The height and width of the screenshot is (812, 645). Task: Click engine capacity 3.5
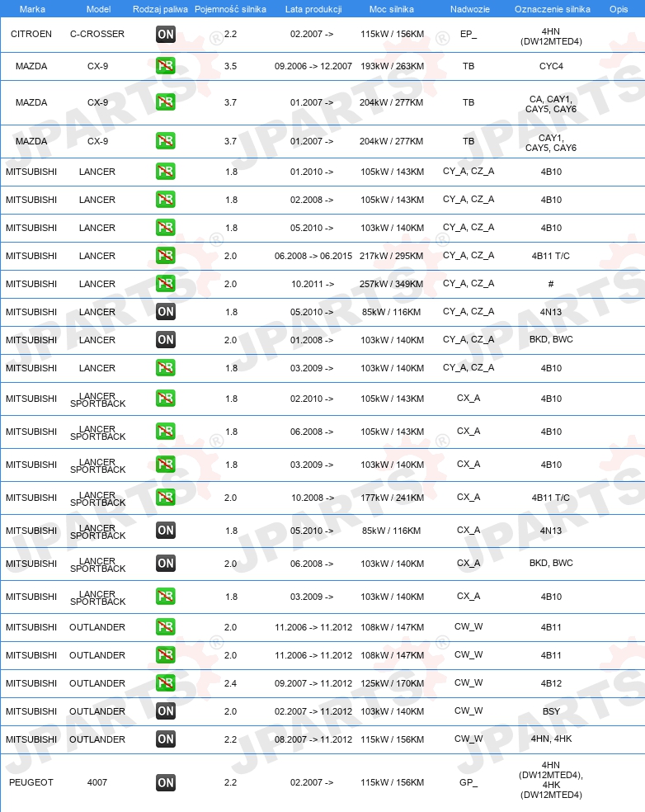point(230,66)
